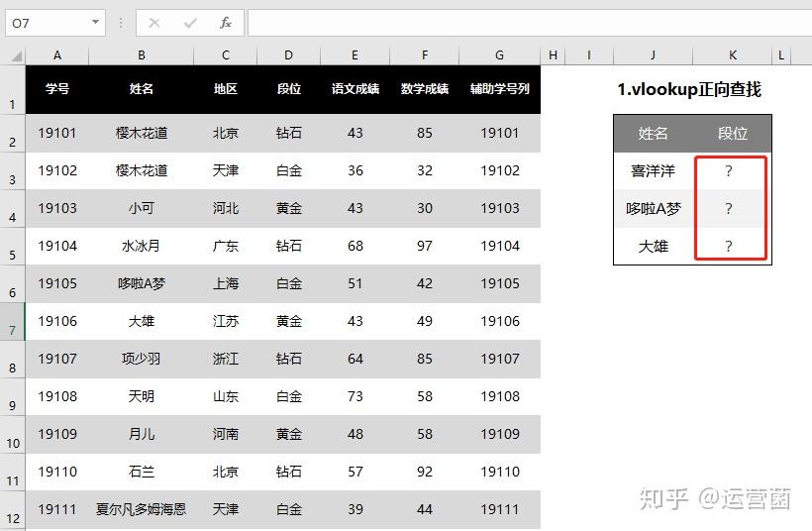812x531 pixels.
Task: Select row 12 header
Action: click(13, 510)
